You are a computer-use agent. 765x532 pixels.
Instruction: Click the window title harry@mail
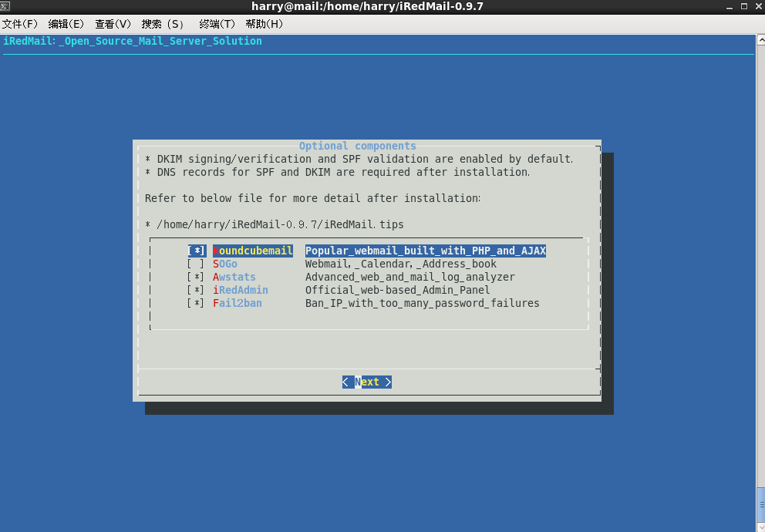(367, 6)
